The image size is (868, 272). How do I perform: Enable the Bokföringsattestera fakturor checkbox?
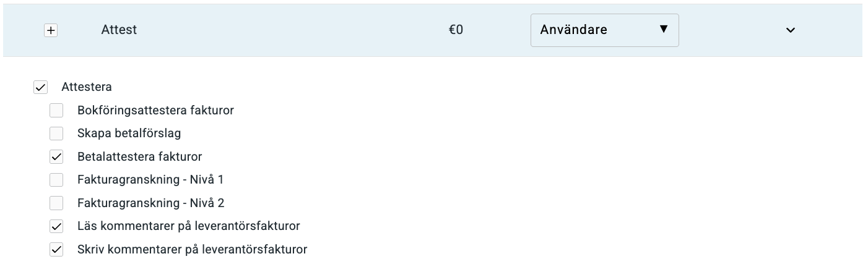point(56,111)
